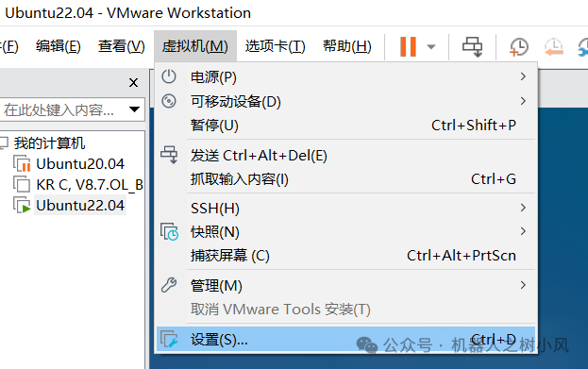Open the 编辑(E) menu
The height and width of the screenshot is (369, 588).
(x=59, y=46)
